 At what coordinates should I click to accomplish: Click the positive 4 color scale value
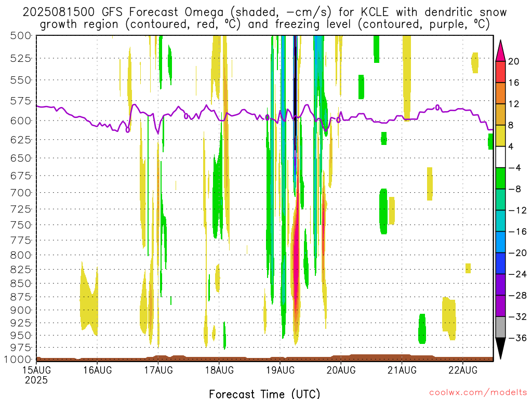tap(511, 147)
